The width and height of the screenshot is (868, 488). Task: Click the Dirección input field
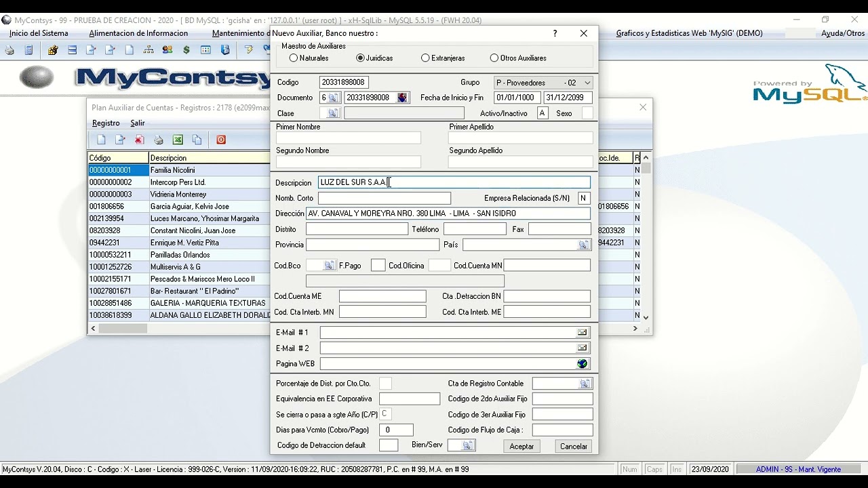[448, 213]
